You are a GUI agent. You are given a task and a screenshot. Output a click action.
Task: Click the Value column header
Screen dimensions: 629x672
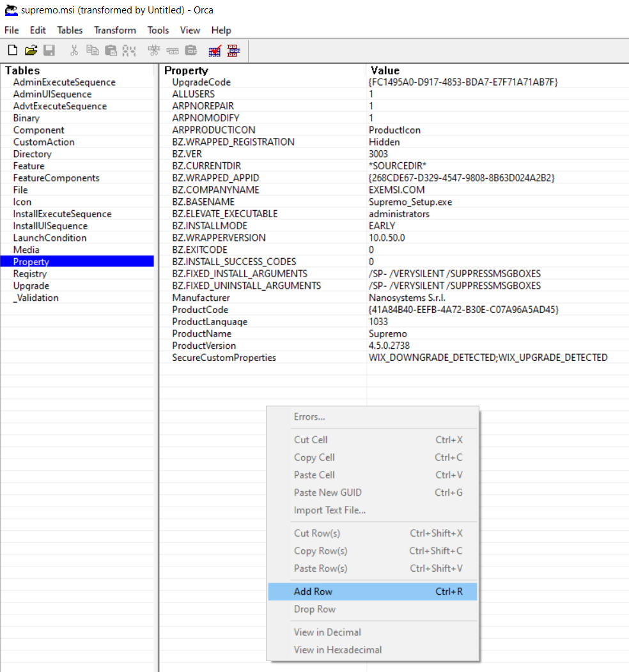point(384,70)
